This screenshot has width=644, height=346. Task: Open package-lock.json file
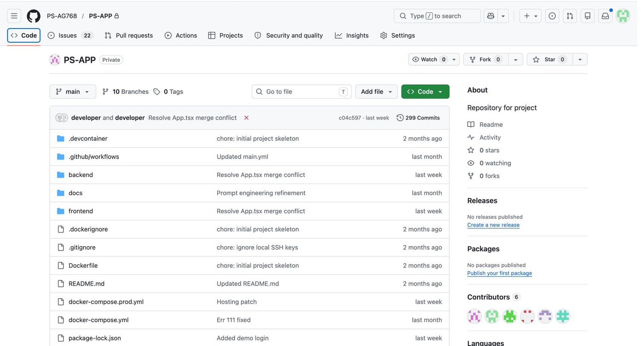coord(95,338)
